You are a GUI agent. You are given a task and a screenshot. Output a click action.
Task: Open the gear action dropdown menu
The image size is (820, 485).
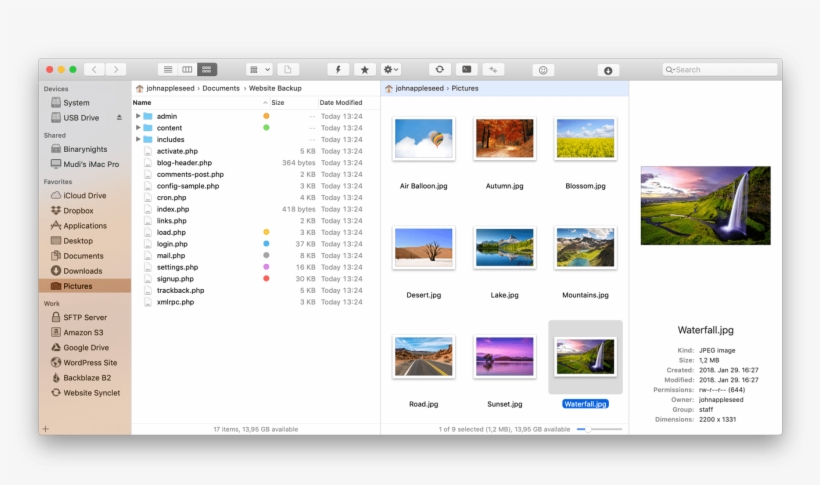coord(391,69)
